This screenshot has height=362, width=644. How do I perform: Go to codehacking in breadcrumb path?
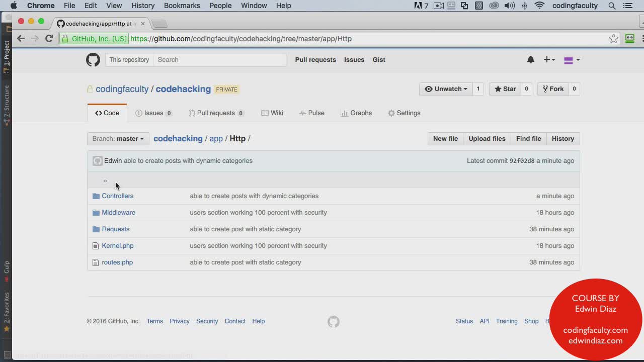click(x=178, y=139)
